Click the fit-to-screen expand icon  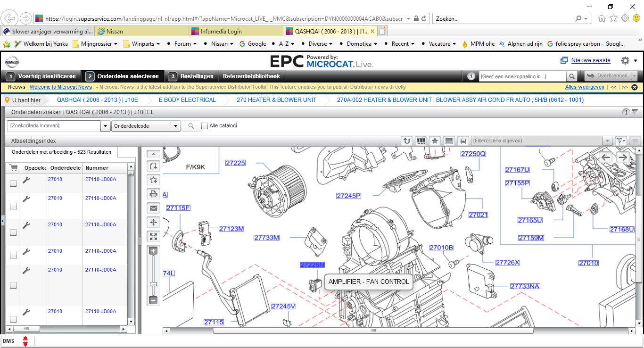[153, 236]
